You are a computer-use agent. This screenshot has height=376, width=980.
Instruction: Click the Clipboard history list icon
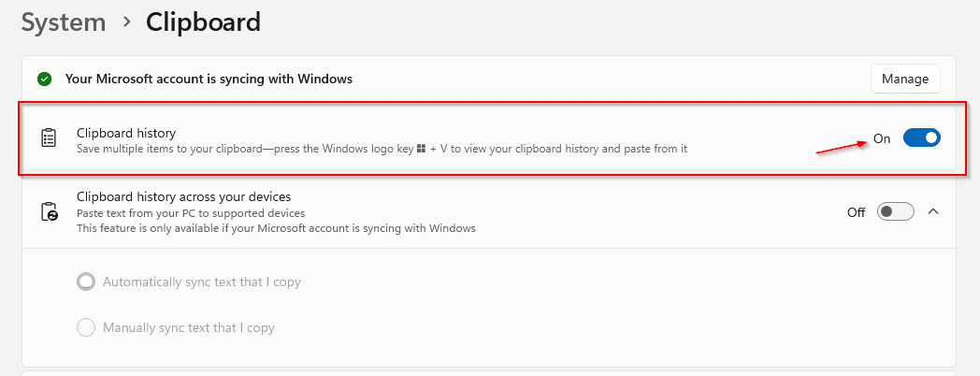coord(48,138)
